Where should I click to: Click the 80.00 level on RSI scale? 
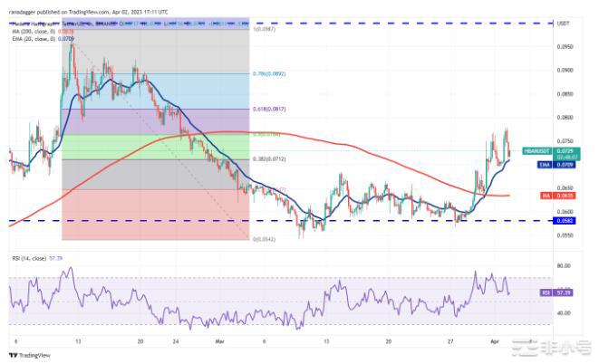point(563,266)
